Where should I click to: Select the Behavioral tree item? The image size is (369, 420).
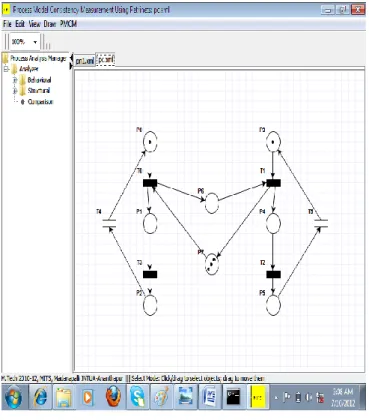click(x=39, y=80)
